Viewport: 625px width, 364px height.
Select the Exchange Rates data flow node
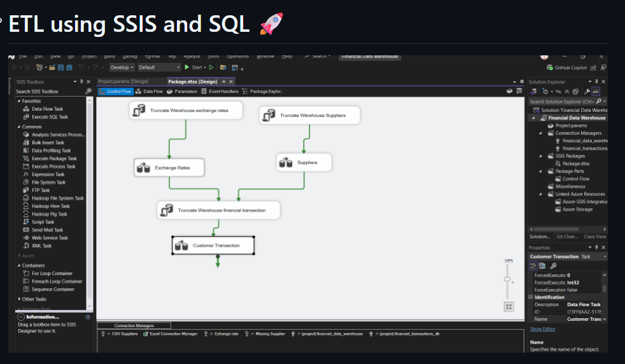point(169,168)
